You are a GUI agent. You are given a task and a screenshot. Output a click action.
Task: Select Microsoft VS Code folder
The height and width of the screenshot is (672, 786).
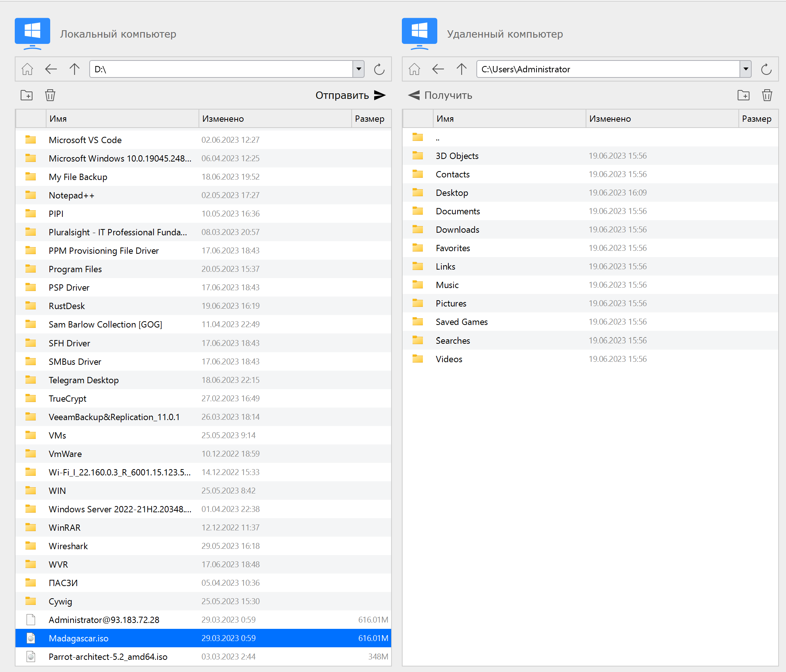(203, 140)
